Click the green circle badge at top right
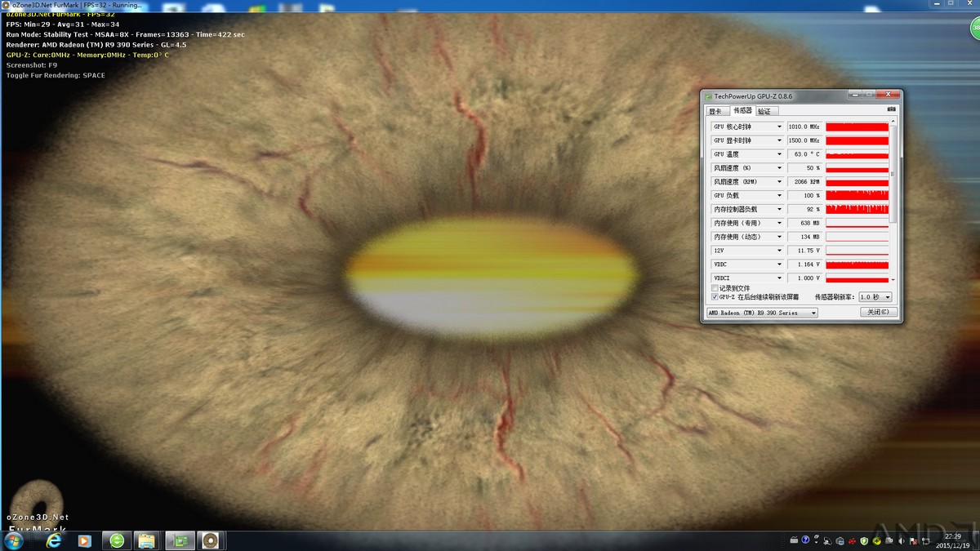 point(975,28)
